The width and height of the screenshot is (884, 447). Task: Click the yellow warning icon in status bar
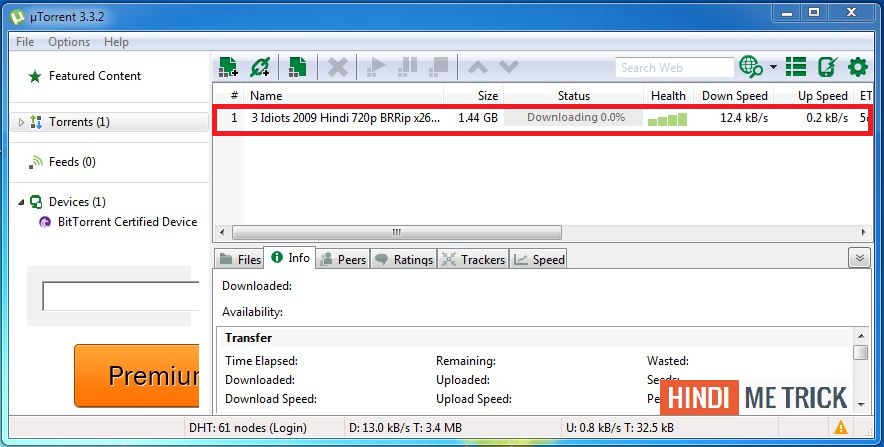coord(841,427)
